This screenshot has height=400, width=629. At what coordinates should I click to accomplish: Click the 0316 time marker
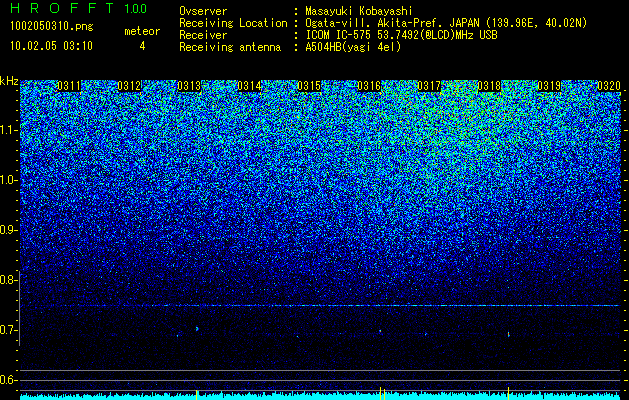(x=369, y=86)
